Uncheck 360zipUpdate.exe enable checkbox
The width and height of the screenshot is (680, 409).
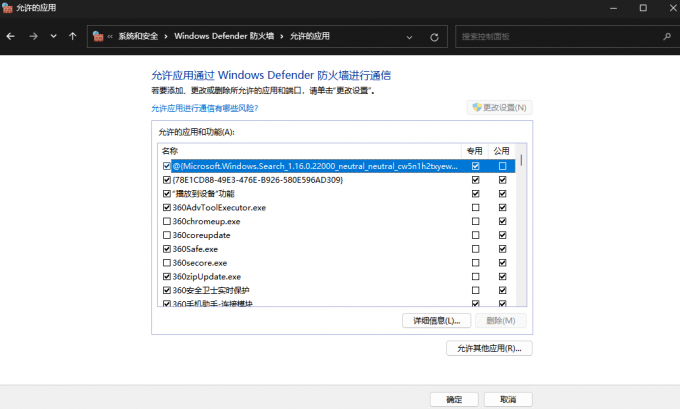[x=167, y=277]
